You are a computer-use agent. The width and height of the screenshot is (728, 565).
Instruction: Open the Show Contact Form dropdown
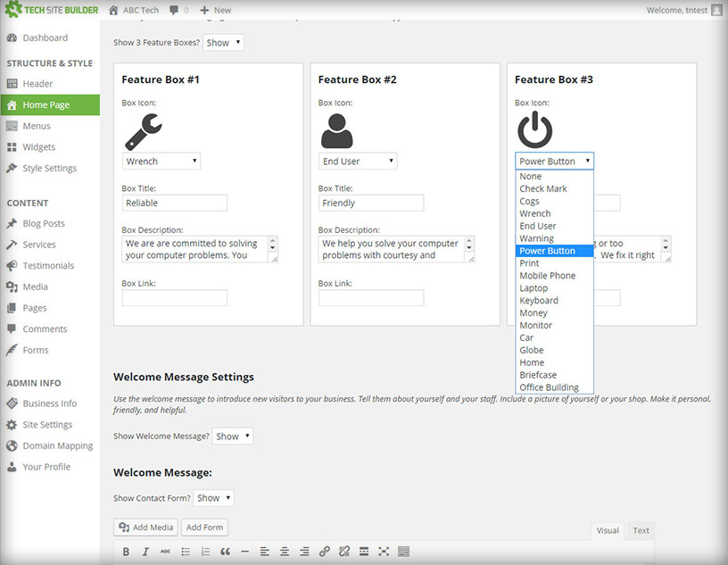click(213, 497)
